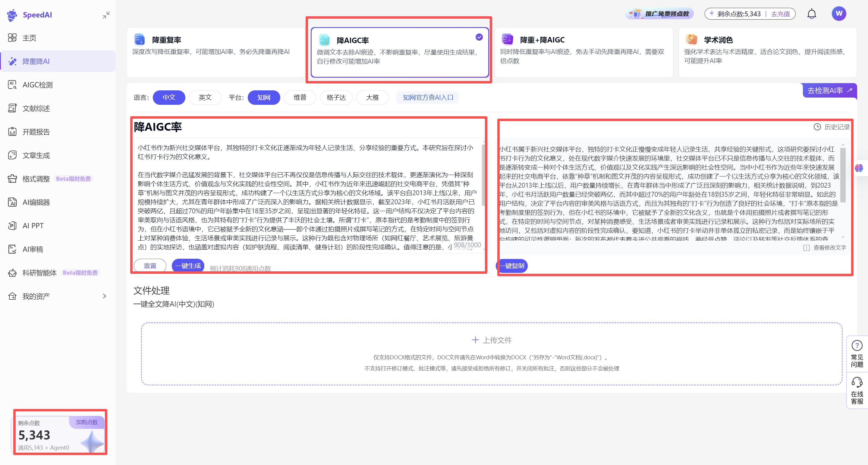Viewport: 868px width, 465px height.
Task: Toggle 查看修改文字 view
Action: point(825,248)
